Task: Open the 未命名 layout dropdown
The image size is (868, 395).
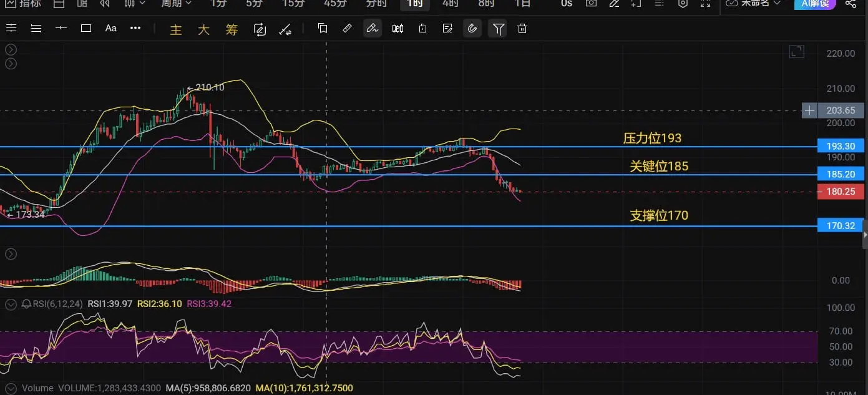Action: (x=754, y=3)
